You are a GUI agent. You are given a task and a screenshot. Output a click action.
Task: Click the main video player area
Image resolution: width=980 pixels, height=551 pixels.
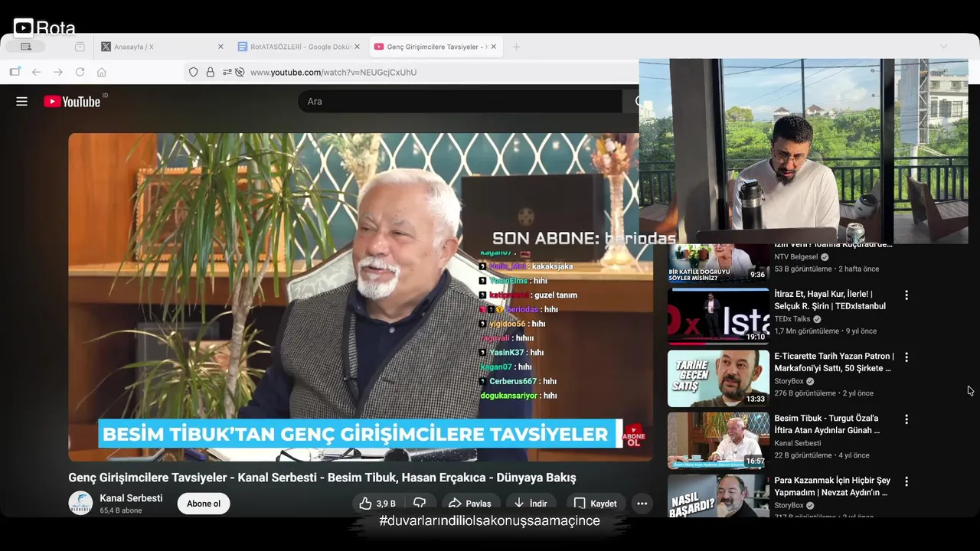(361, 297)
